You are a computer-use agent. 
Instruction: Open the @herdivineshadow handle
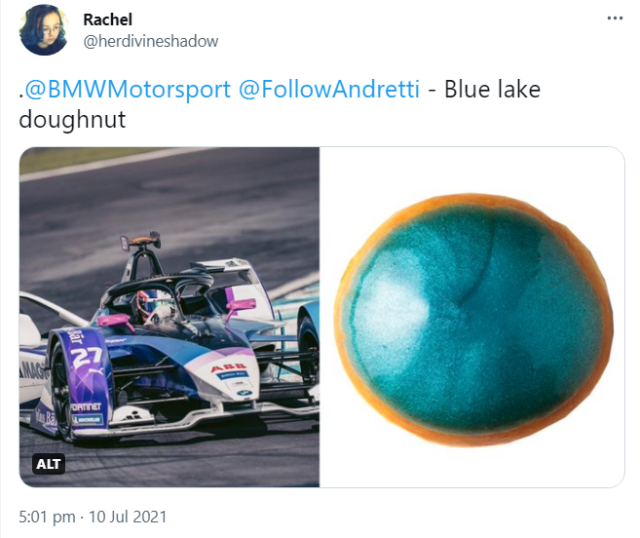(x=151, y=41)
